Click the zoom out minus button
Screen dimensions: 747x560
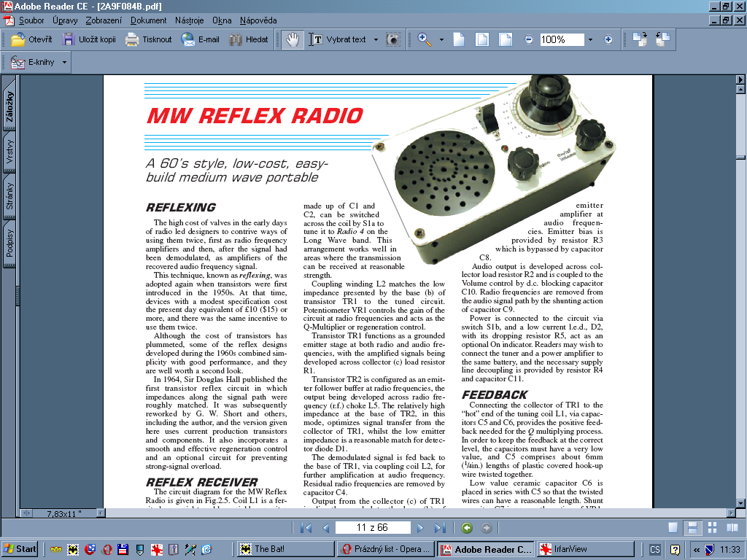528,39
